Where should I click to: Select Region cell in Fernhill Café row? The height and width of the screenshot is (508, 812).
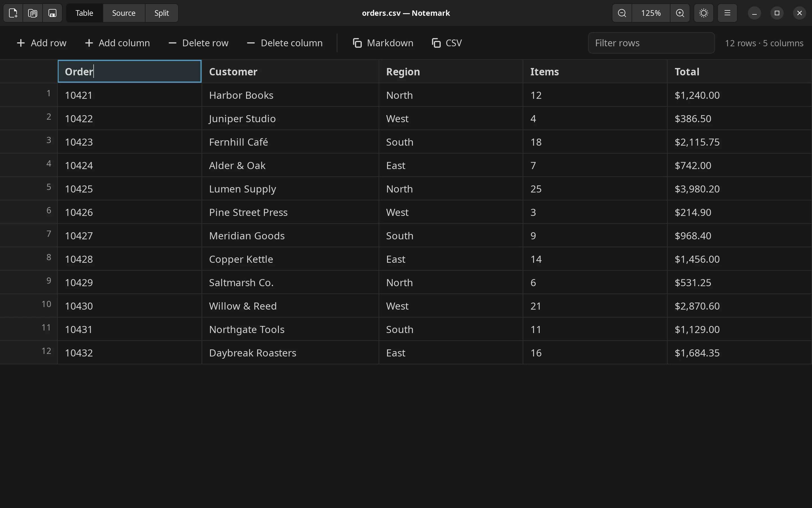(451, 142)
